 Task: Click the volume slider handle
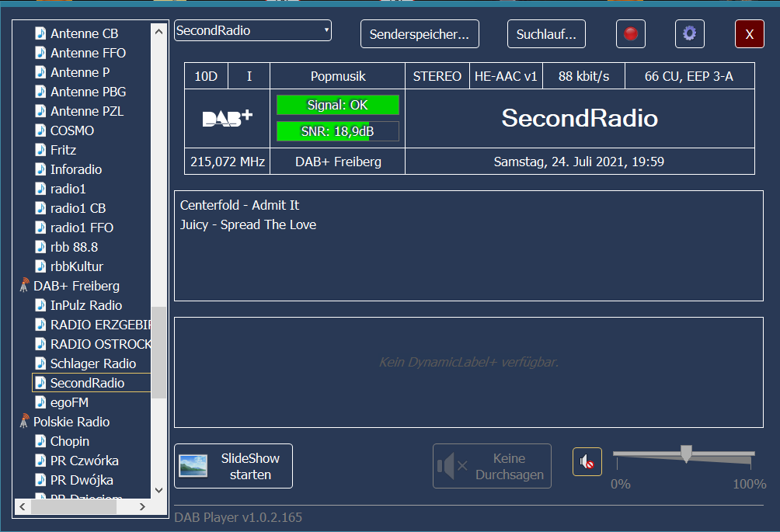(685, 454)
